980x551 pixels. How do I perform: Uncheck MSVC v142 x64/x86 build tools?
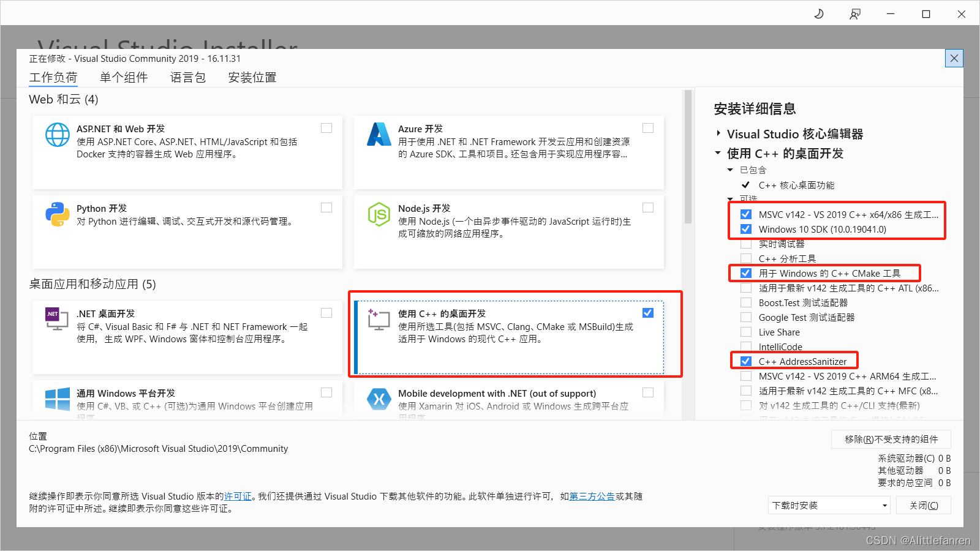[x=746, y=214]
